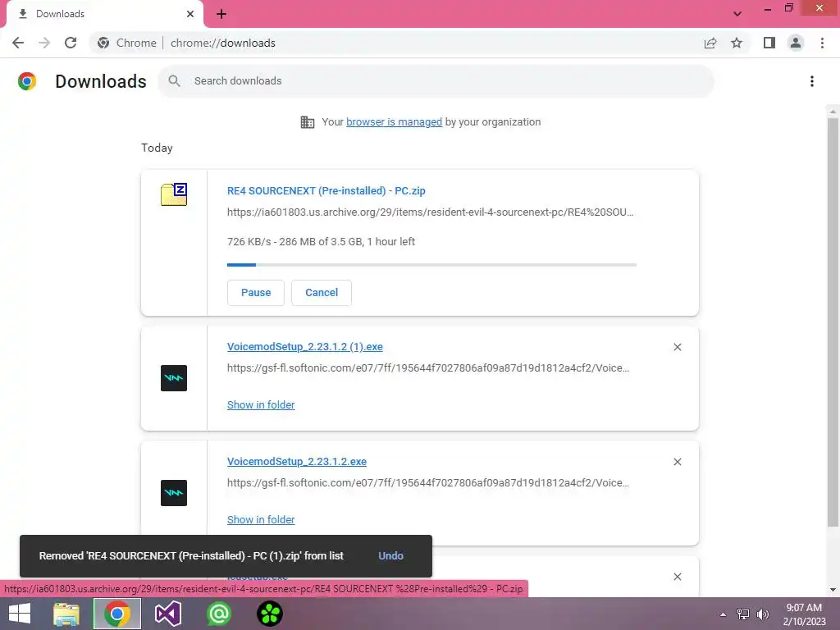Launch Visual Studio from the taskbar
The image size is (840, 630).
(x=167, y=614)
